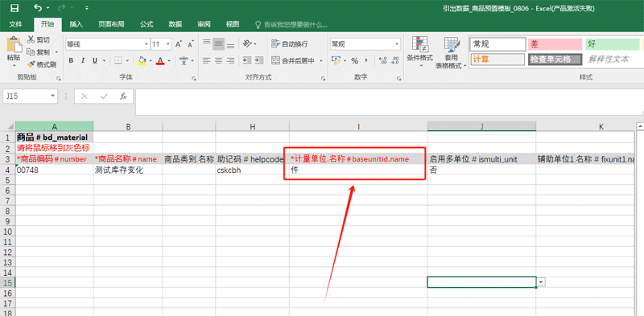644x316 pixels.
Task: Center text horizontally
Action: point(218,61)
